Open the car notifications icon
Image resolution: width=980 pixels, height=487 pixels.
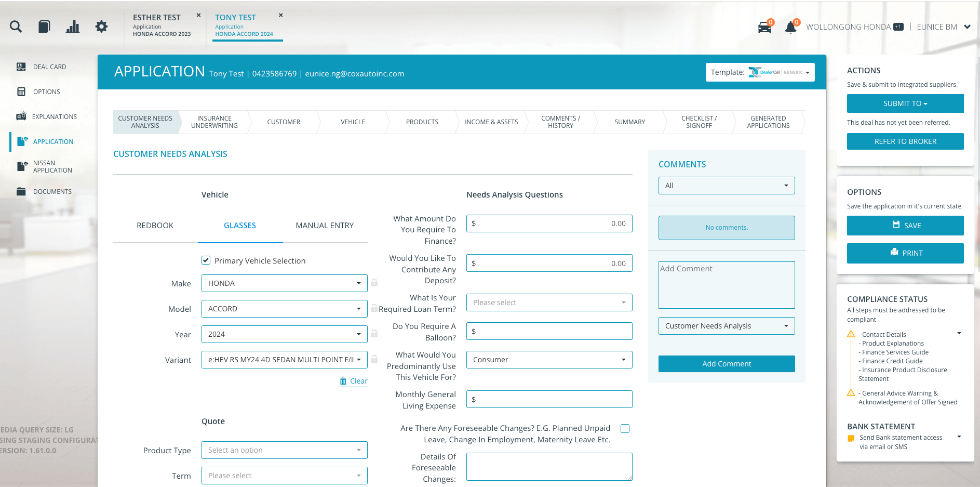coord(765,27)
